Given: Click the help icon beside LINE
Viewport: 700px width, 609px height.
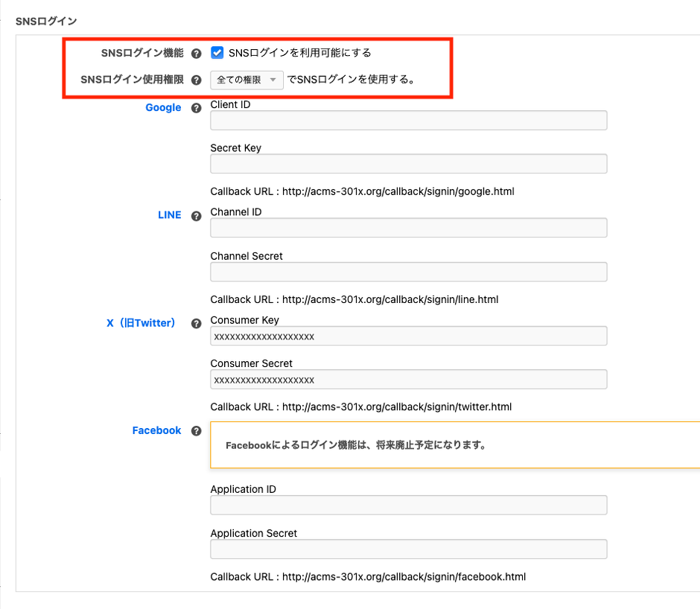Looking at the screenshot, I should point(197,216).
